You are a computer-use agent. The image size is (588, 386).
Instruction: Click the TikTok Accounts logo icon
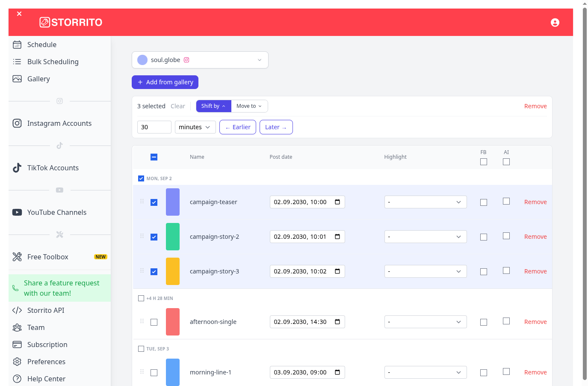[17, 168]
